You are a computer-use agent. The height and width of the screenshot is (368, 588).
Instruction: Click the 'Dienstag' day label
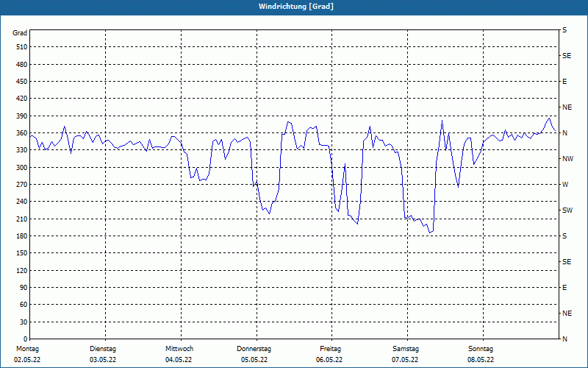tap(103, 349)
